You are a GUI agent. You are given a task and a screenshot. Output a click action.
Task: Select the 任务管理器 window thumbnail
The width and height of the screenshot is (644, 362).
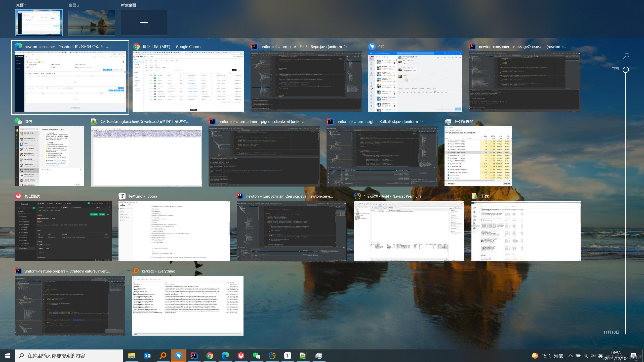pos(478,156)
